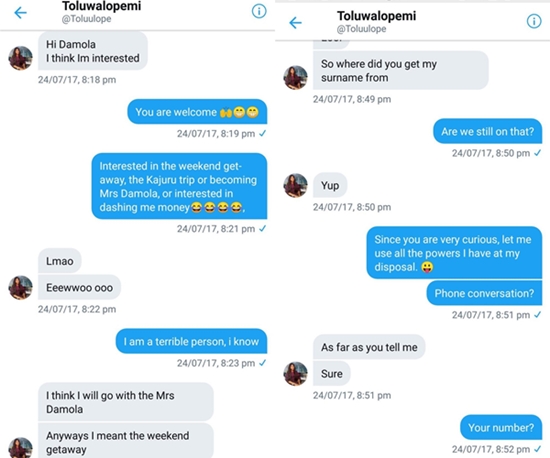Image resolution: width=550 pixels, height=458 pixels.
Task: Tap the back arrow in left chat header
Action: 20,13
